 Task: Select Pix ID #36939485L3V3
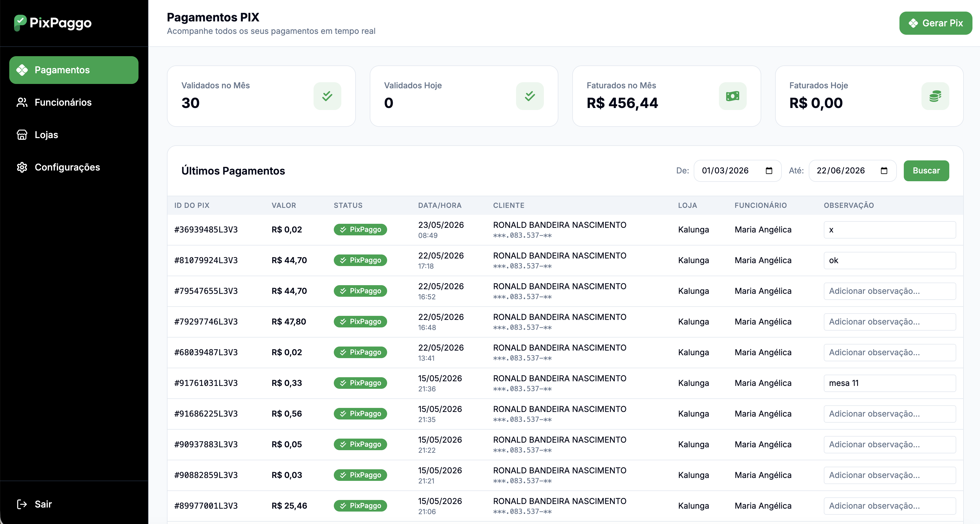click(206, 230)
